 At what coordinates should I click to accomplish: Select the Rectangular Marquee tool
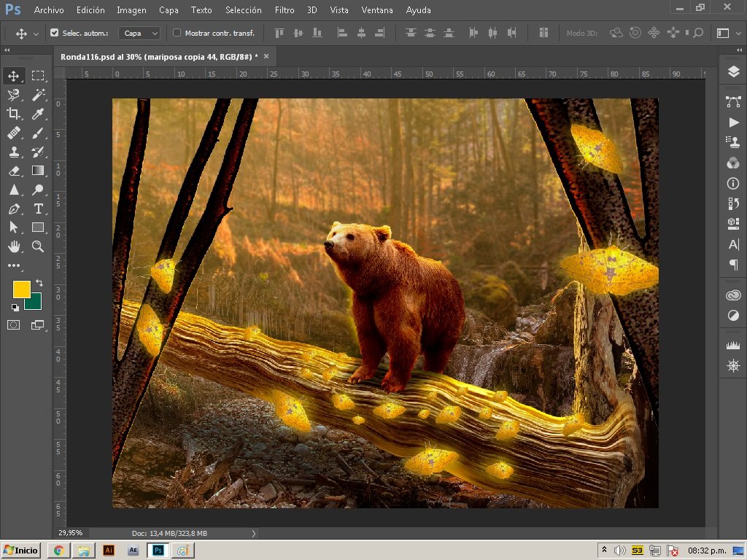[38, 76]
